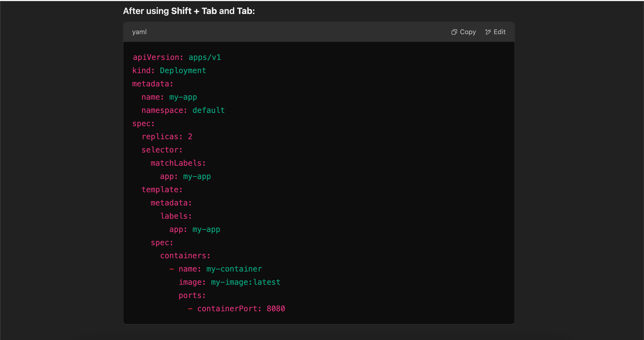The width and height of the screenshot is (644, 340).
Task: Click the replicas: 2 line
Action: point(167,137)
